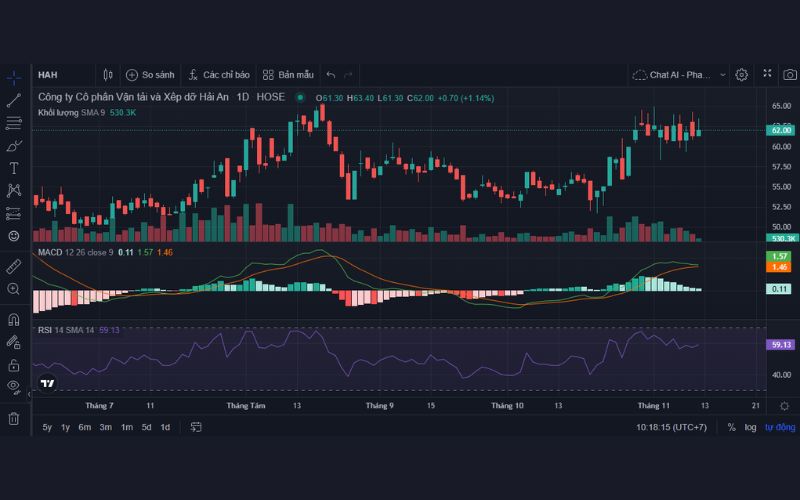This screenshot has width=800, height=500.
Task: Click the So sánh compare button
Action: (x=150, y=75)
